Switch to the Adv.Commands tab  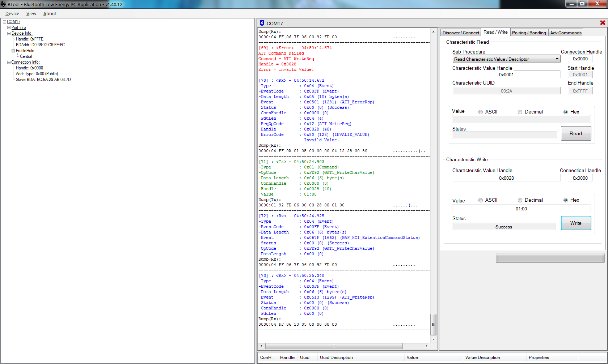point(566,33)
